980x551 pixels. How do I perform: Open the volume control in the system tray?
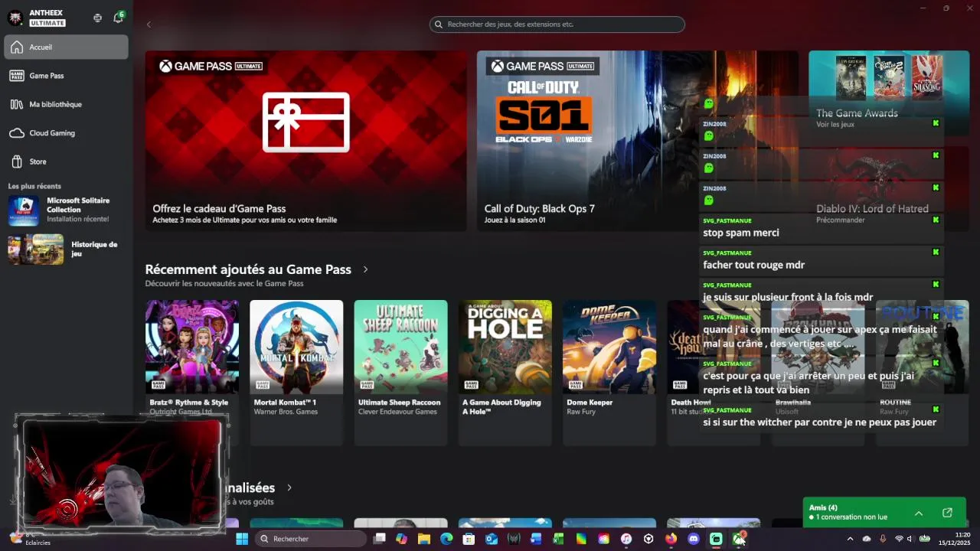pyautogui.click(x=910, y=539)
